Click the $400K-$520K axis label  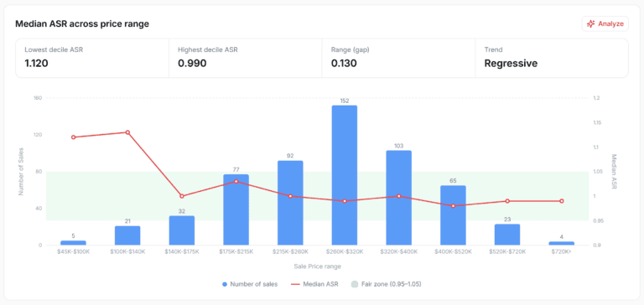pos(453,251)
